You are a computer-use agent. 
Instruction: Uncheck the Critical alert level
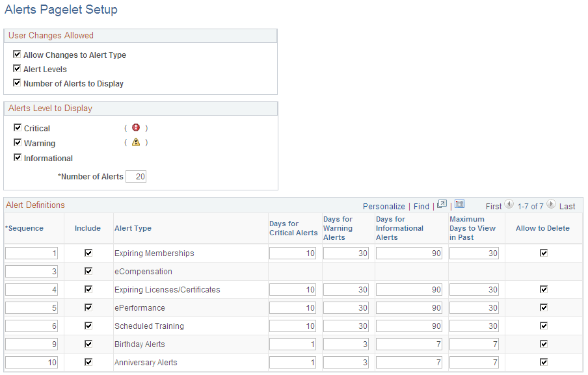[18, 127]
